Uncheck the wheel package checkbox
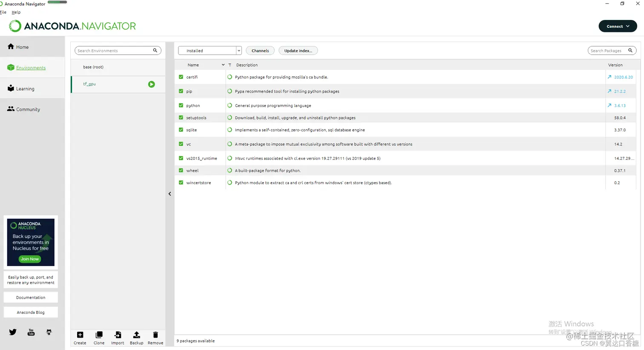 coord(181,171)
